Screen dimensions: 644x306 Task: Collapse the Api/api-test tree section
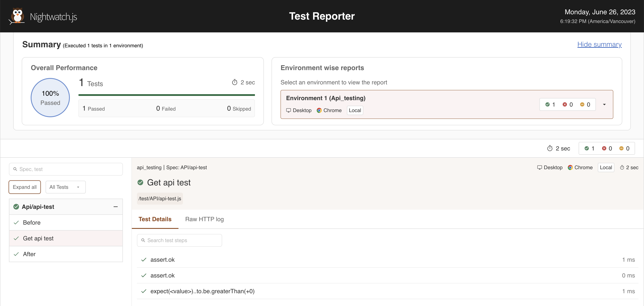115,207
